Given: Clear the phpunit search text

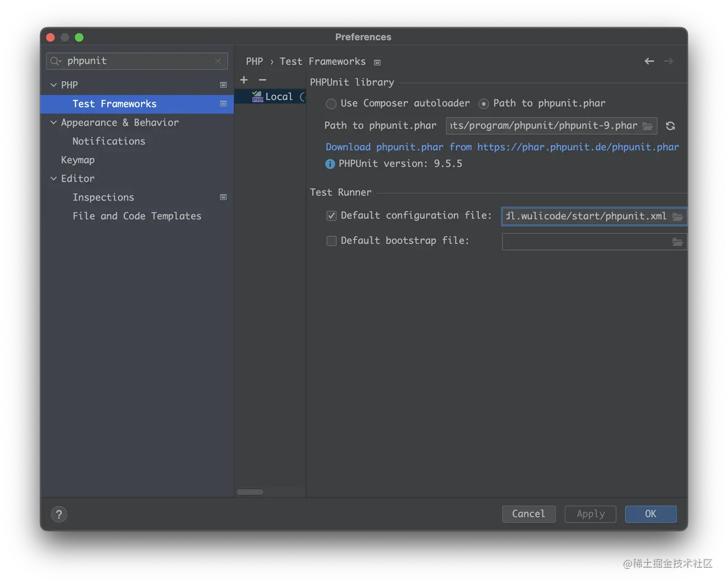Looking at the screenshot, I should point(218,61).
